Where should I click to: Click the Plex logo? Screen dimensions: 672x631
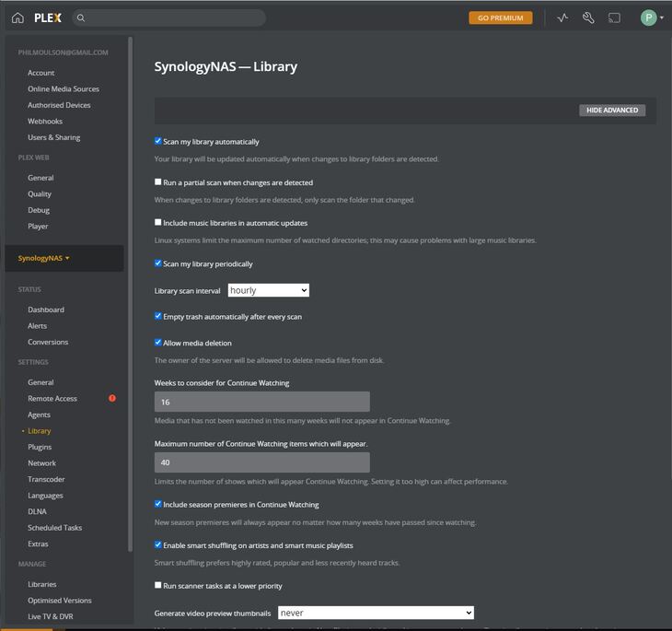tap(48, 18)
